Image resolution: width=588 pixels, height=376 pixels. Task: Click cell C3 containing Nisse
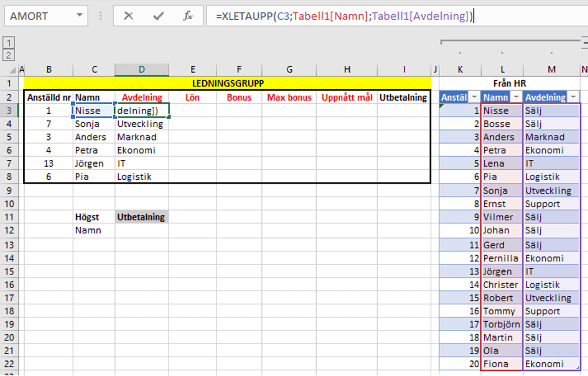pos(93,111)
